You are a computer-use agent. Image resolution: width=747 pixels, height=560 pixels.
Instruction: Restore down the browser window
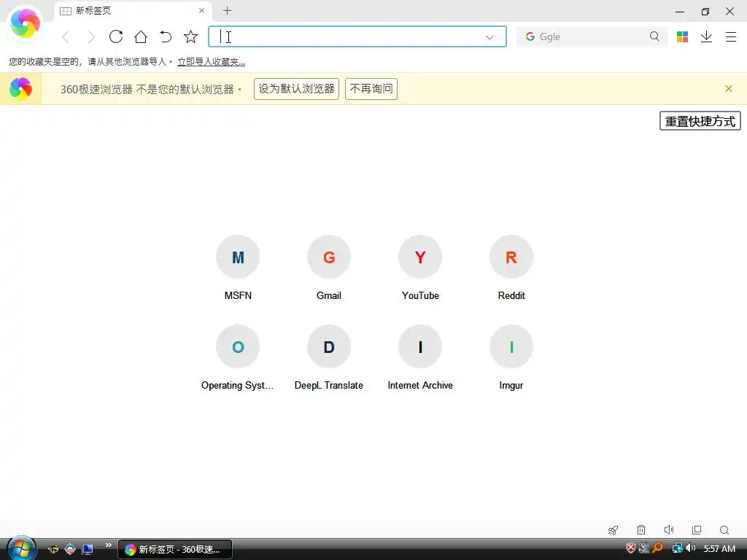tap(705, 11)
